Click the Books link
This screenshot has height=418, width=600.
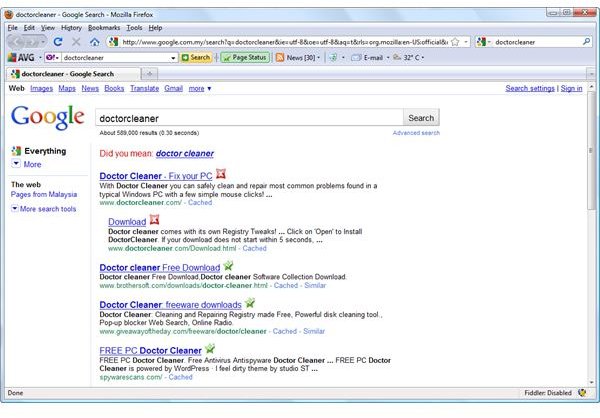[114, 88]
